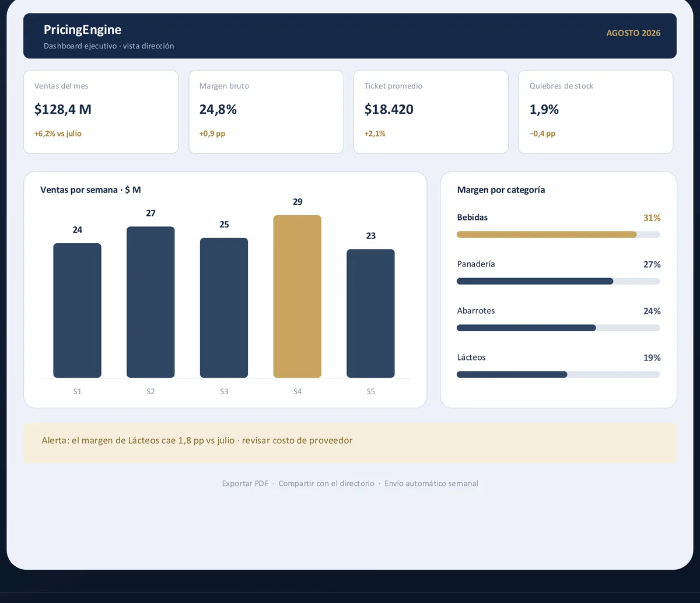Image resolution: width=700 pixels, height=603 pixels.
Task: Click the 19% Lácteos value
Action: (652, 357)
